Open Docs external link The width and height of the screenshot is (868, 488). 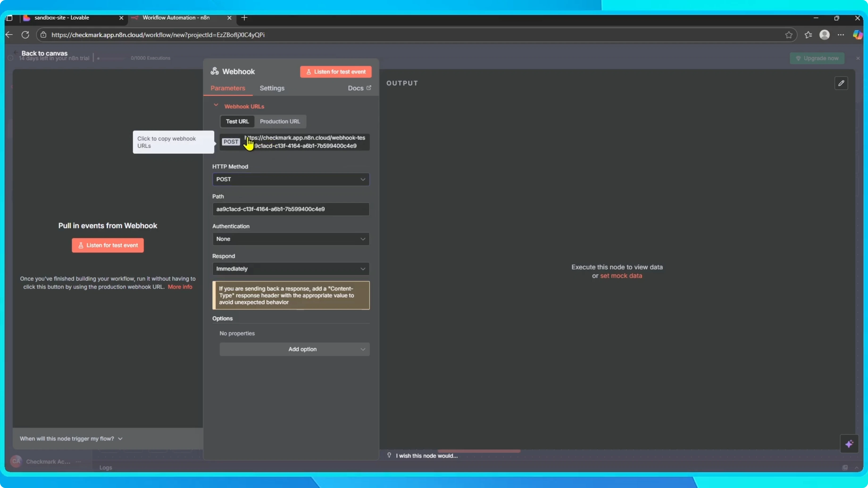[359, 88]
